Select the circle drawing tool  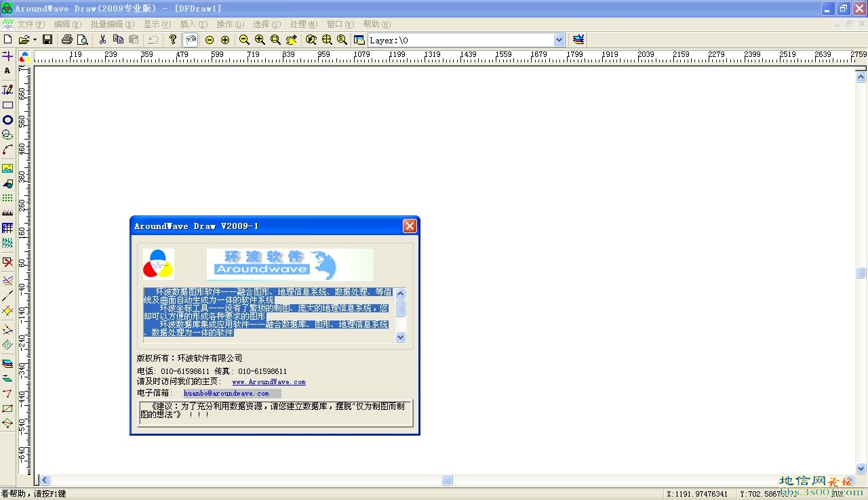click(7, 120)
